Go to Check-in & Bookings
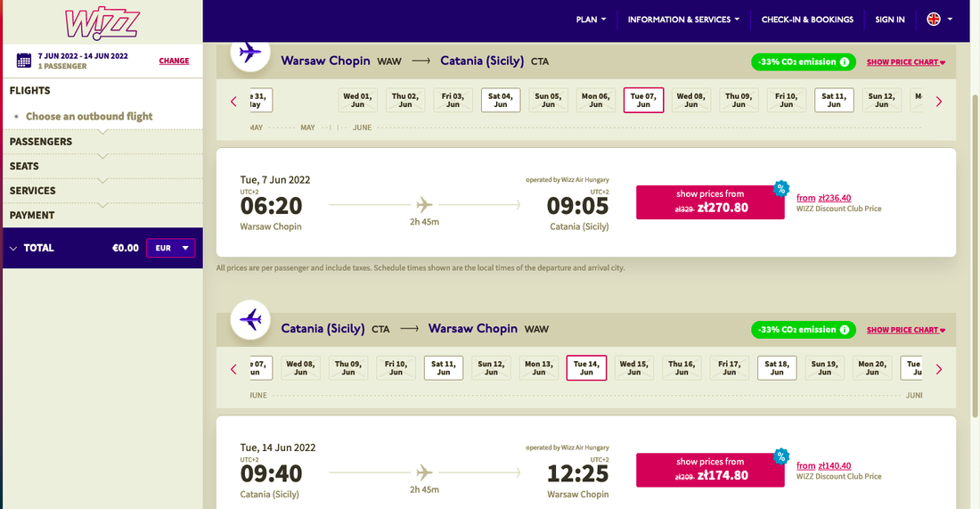This screenshot has width=980, height=509. 807,20
